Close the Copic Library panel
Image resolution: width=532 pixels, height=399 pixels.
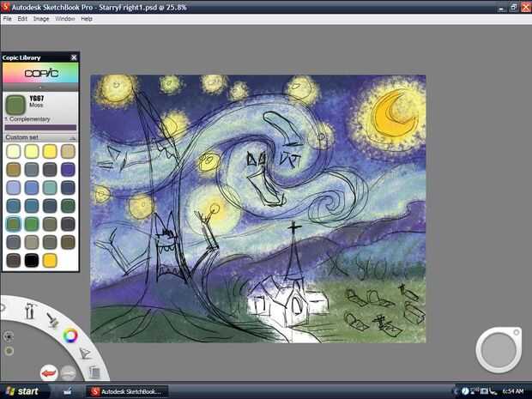tap(74, 57)
